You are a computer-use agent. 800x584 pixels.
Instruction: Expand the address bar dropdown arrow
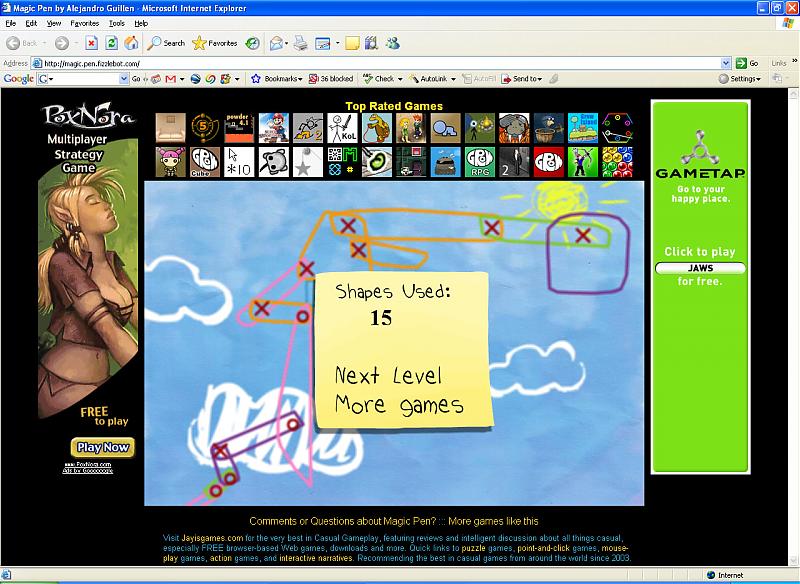pyautogui.click(x=726, y=63)
